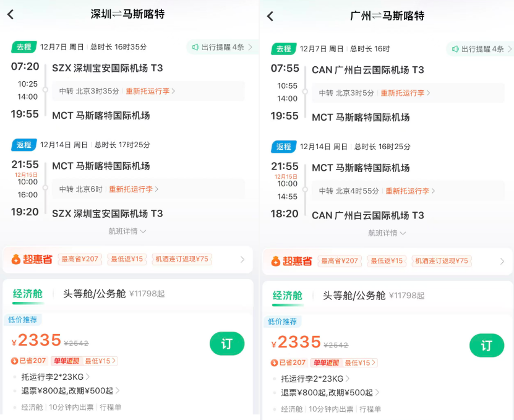The image size is (514, 420).
Task: Expand 航班详情 on Guangzhou itinerary
Action: 388,234
